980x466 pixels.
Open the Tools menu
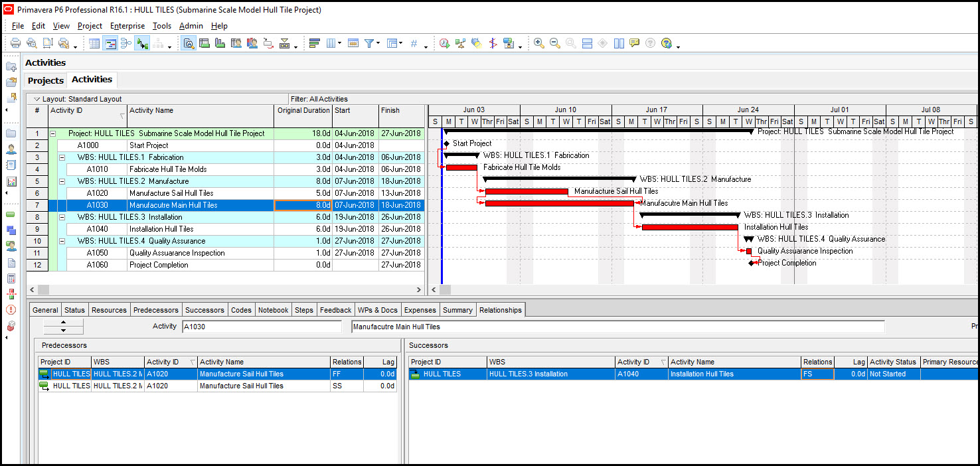point(162,26)
